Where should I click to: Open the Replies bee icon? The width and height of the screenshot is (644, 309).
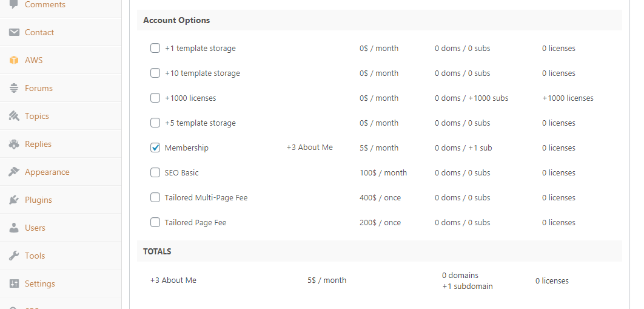pyautogui.click(x=14, y=144)
